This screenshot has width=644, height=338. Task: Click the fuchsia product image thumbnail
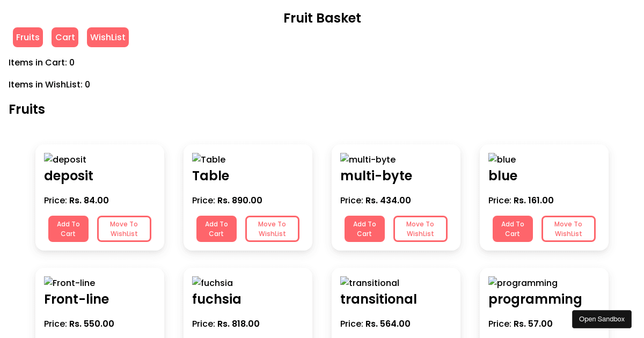point(213,283)
